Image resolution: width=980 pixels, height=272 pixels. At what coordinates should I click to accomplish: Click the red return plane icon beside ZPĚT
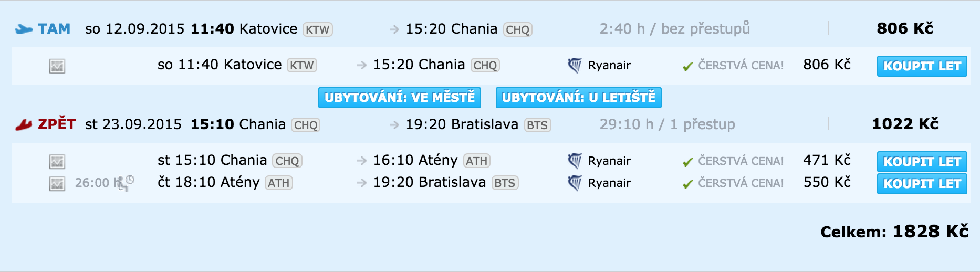pos(24,125)
